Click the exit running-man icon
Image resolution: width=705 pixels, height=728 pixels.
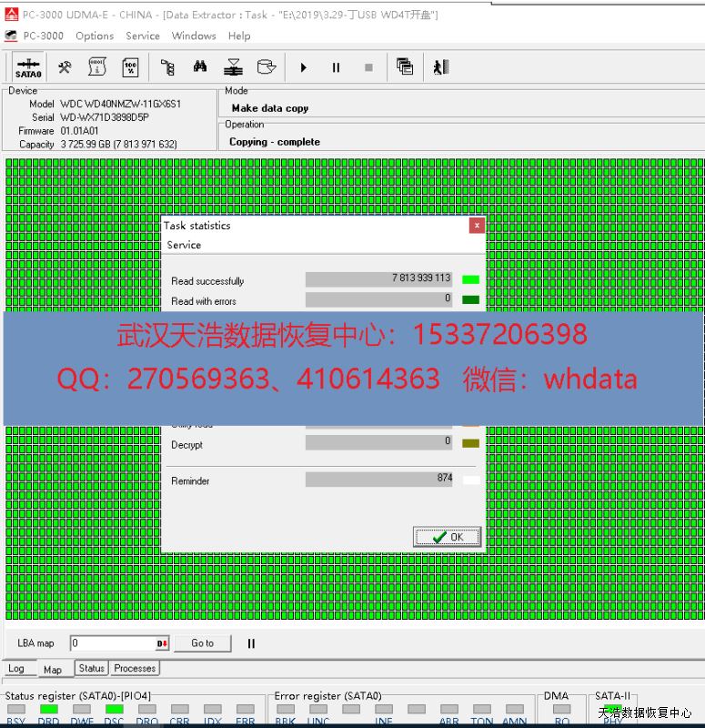click(441, 67)
